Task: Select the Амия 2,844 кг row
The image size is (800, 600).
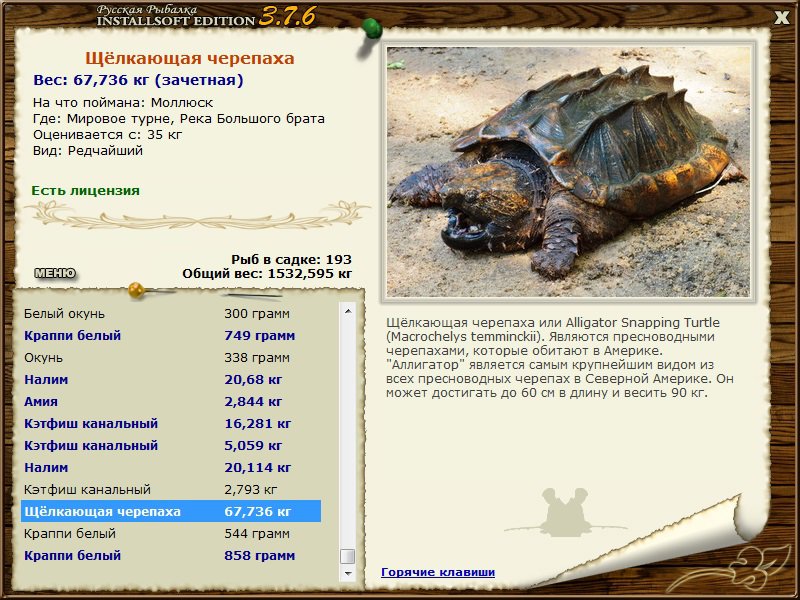Action: coord(171,401)
